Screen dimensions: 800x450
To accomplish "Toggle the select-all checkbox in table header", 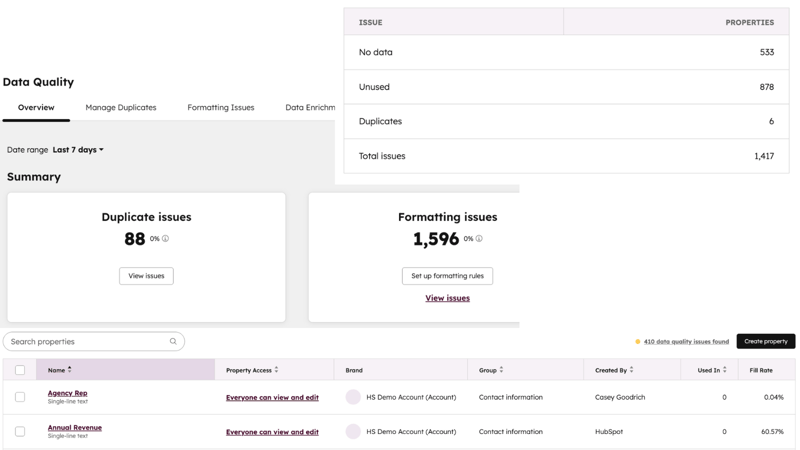I will click(x=20, y=370).
